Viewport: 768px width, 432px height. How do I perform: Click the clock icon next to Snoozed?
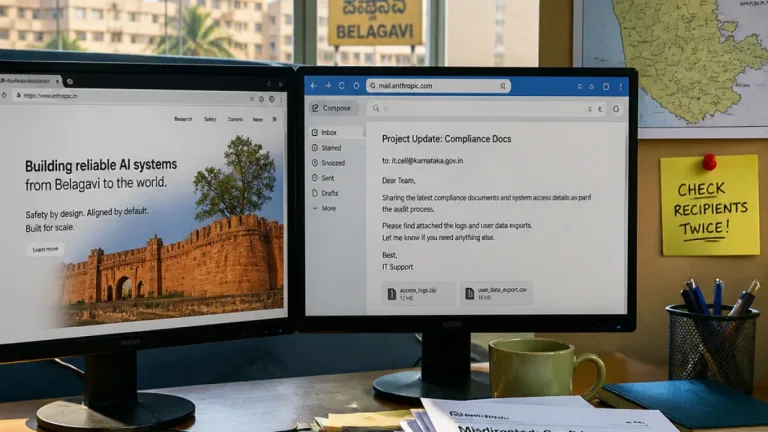tap(314, 163)
